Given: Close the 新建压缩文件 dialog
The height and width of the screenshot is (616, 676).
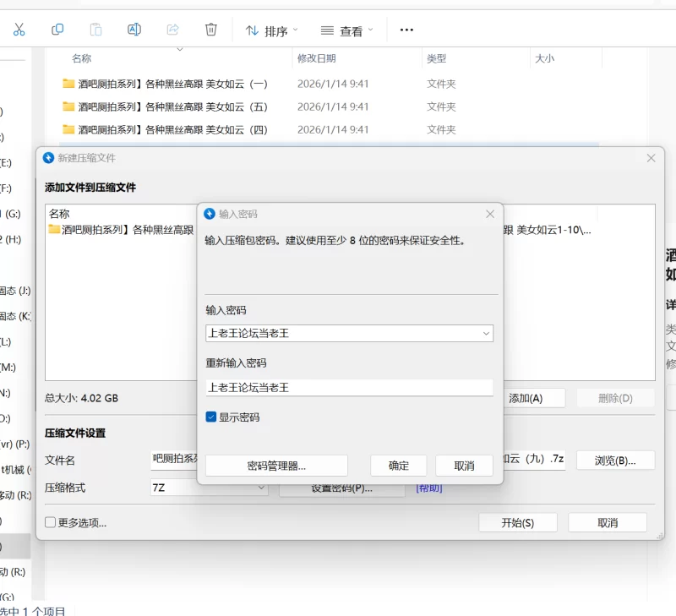Looking at the screenshot, I should pyautogui.click(x=651, y=158).
